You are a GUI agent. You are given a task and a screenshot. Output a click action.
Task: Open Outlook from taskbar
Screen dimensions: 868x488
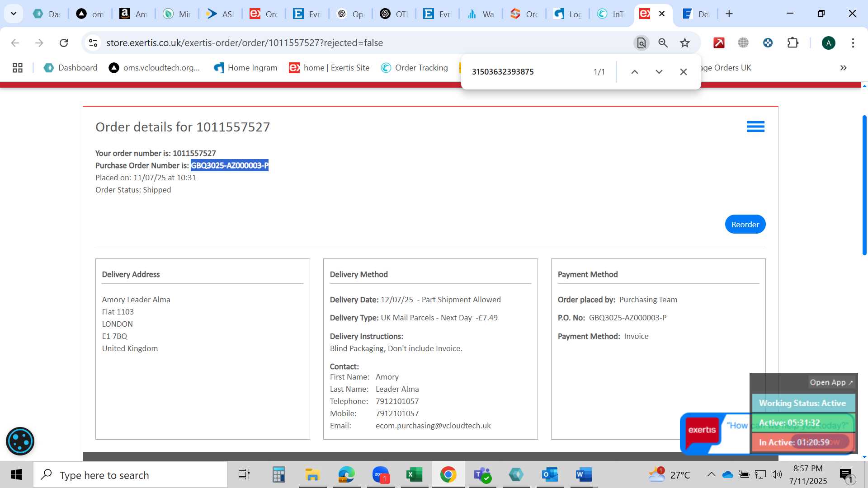pyautogui.click(x=550, y=475)
